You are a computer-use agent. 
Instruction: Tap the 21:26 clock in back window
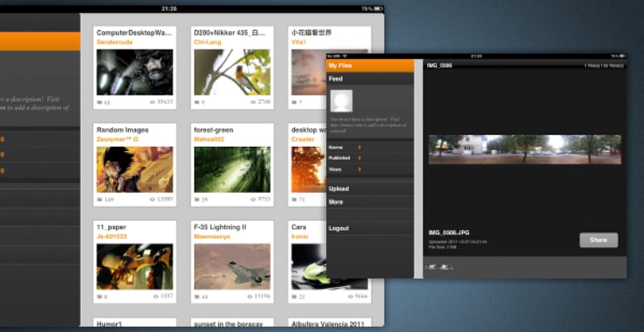point(169,9)
